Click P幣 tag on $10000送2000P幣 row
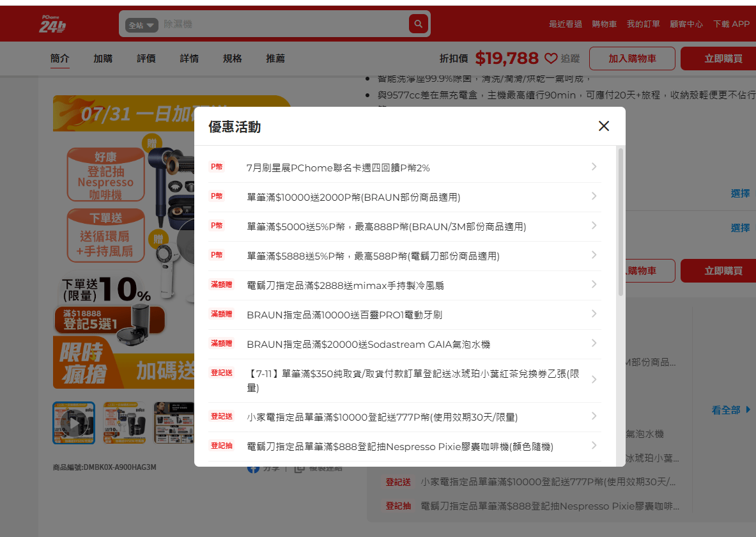 coord(217,196)
